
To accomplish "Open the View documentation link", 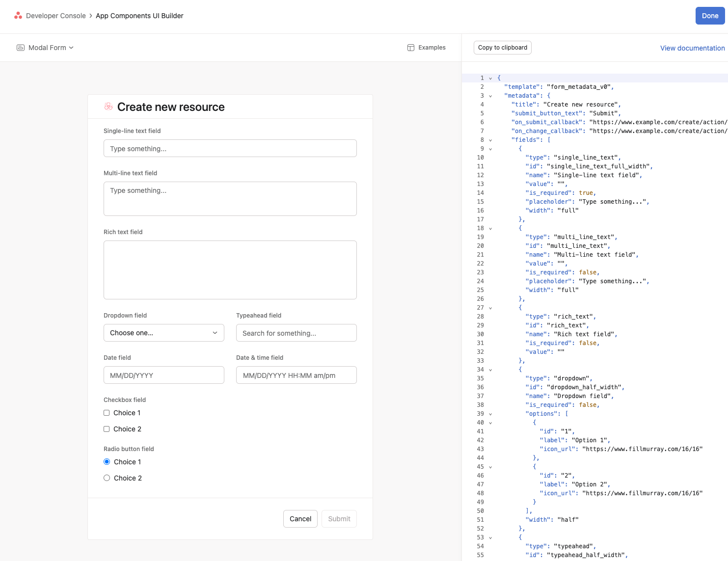I will tap(692, 48).
